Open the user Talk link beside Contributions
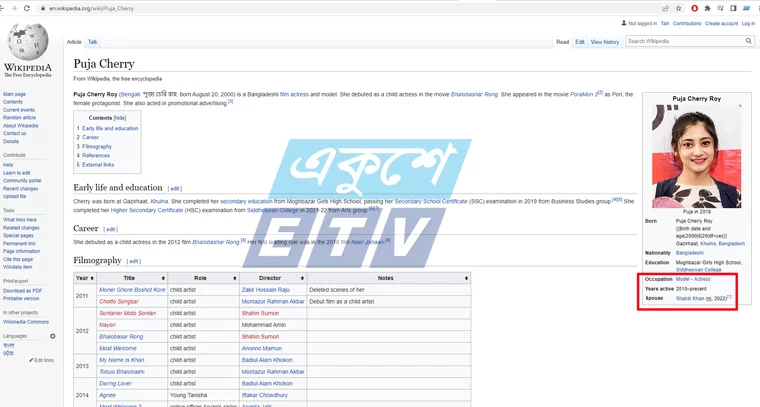This screenshot has width=760, height=407. [x=665, y=23]
